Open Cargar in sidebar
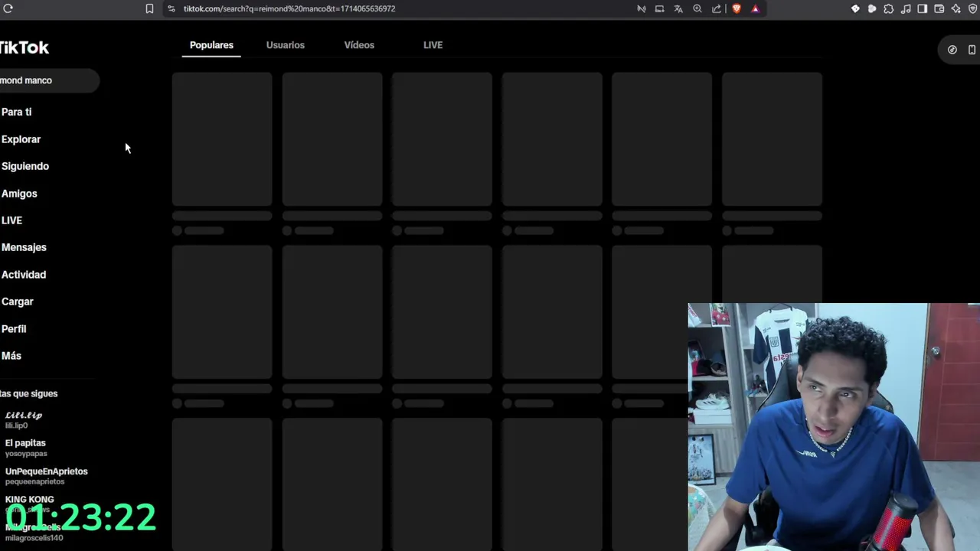This screenshot has height=551, width=980. [x=18, y=302]
